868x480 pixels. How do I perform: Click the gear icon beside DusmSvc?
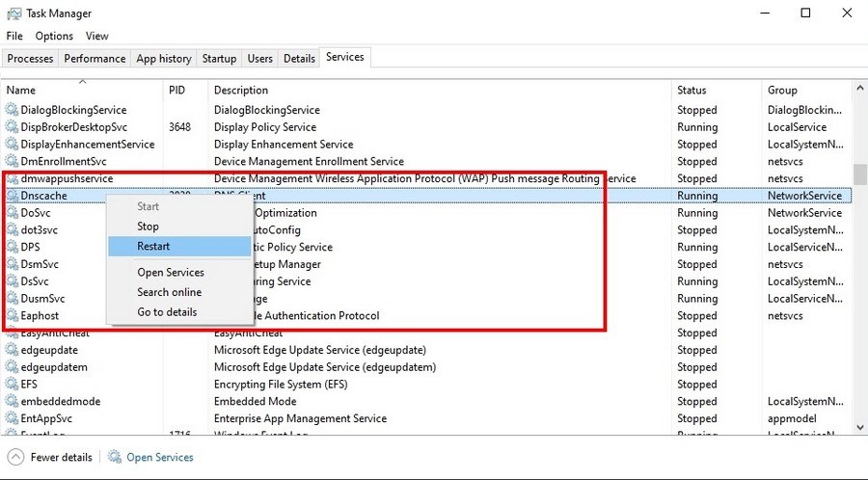12,298
